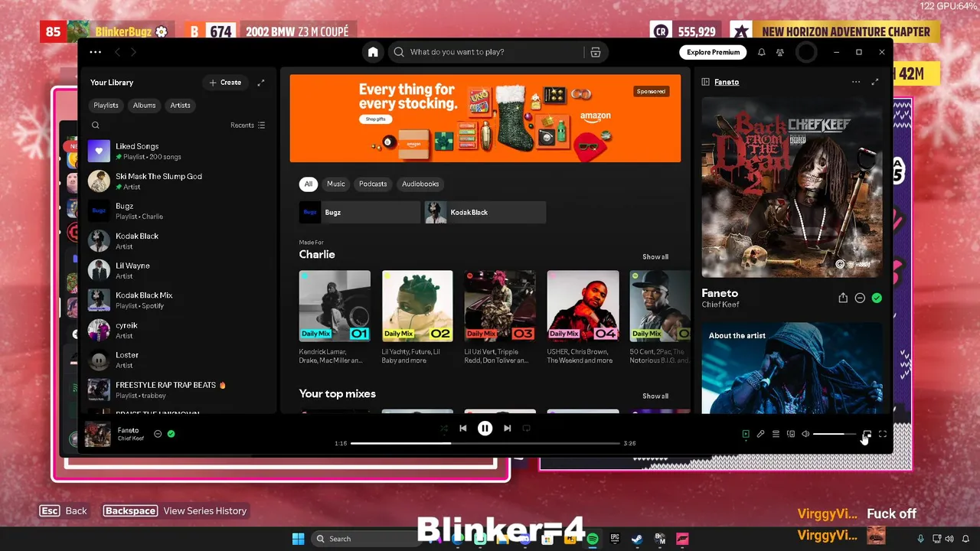Open the user profile circle menu
The width and height of the screenshot is (980, 551).
[806, 52]
